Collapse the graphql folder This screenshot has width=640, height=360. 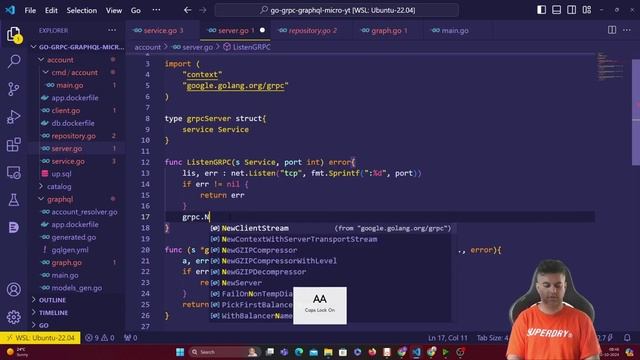78,199
